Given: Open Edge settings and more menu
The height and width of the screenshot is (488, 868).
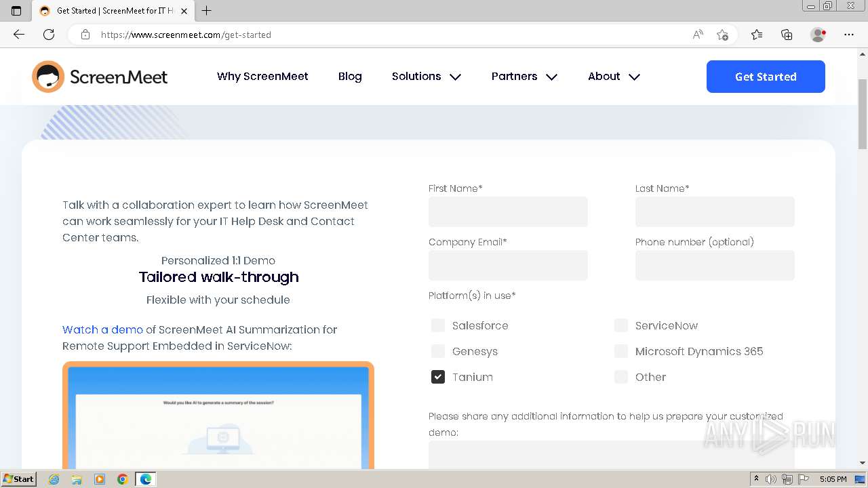Looking at the screenshot, I should [x=849, y=35].
